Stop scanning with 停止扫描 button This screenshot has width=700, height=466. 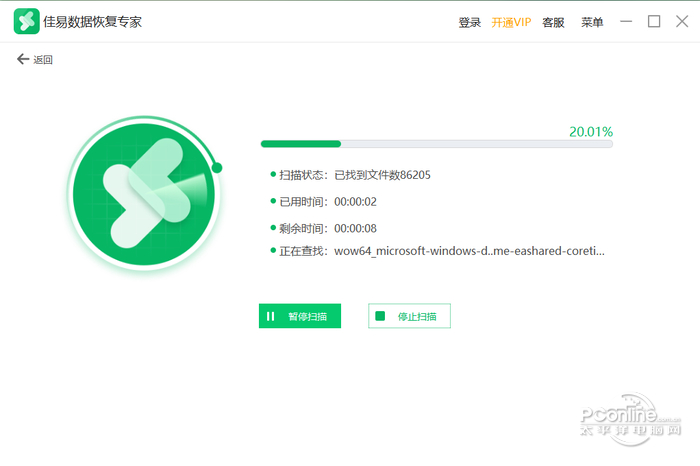409,316
